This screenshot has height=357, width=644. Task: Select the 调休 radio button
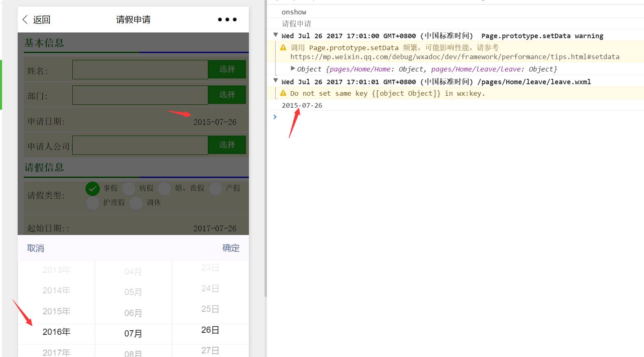136,203
